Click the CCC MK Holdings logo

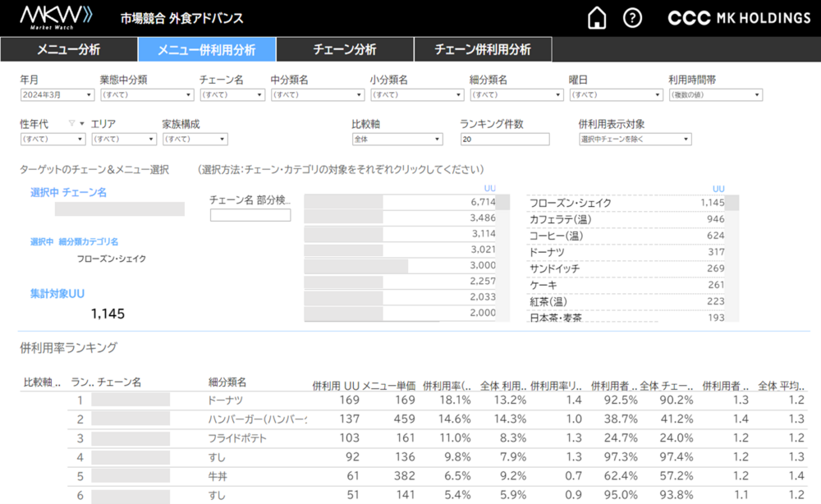click(x=739, y=18)
